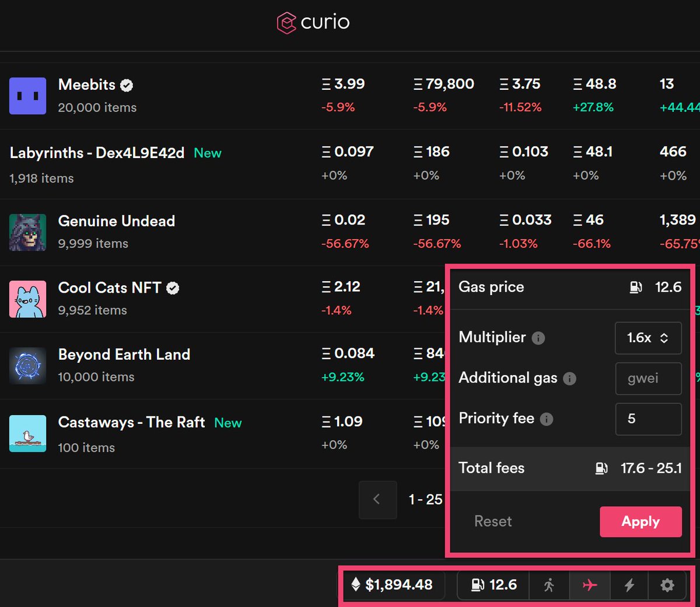
Task: Go to previous page arrow
Action: pyautogui.click(x=377, y=500)
